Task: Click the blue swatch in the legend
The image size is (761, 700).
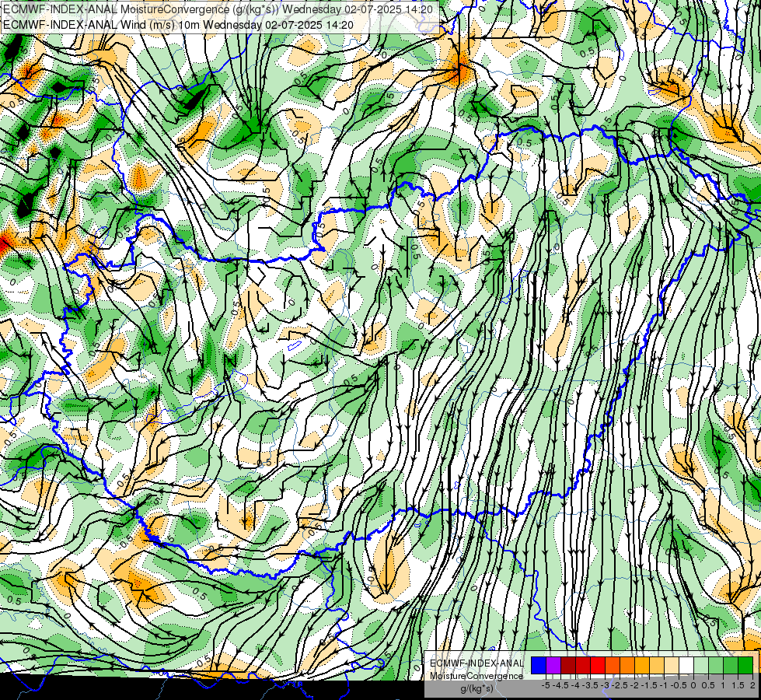Action: tap(539, 666)
